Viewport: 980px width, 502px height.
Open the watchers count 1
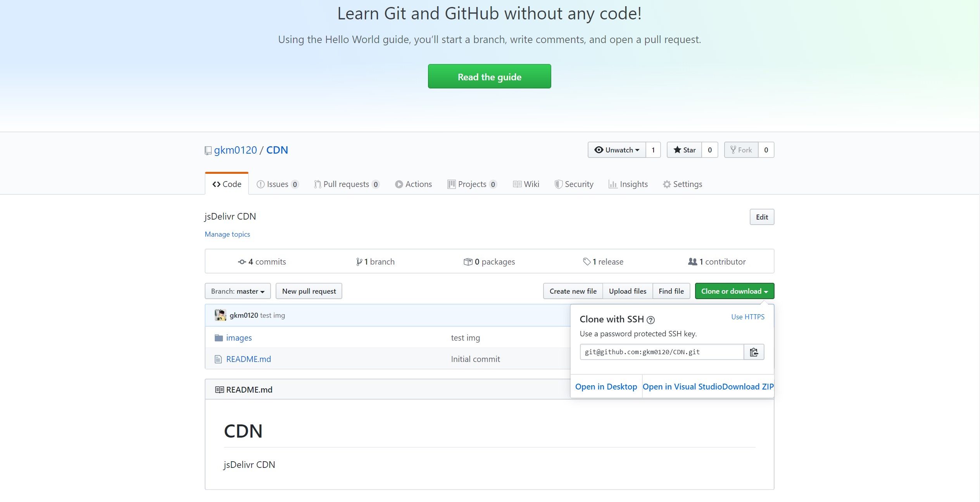pyautogui.click(x=653, y=150)
